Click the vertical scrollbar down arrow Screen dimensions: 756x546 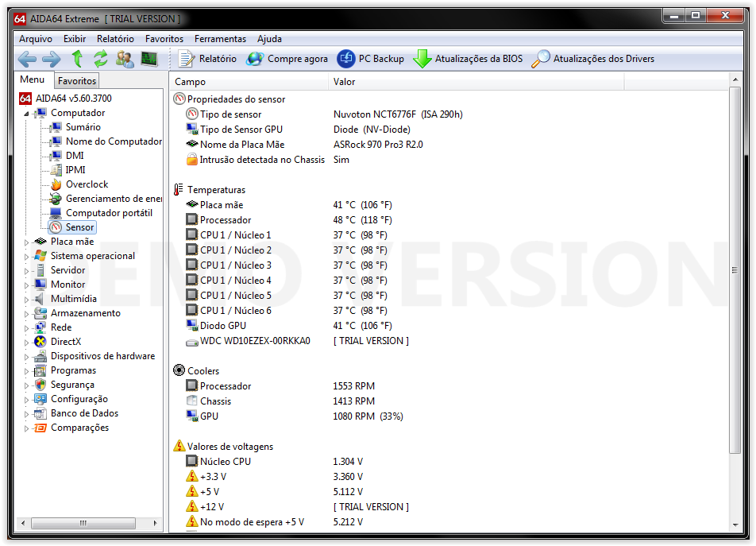[x=735, y=525]
